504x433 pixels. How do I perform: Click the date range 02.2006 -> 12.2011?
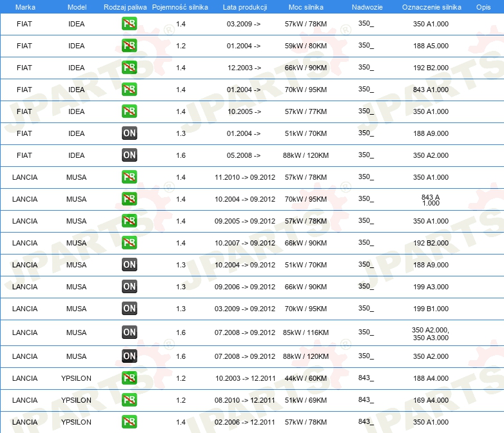245,422
